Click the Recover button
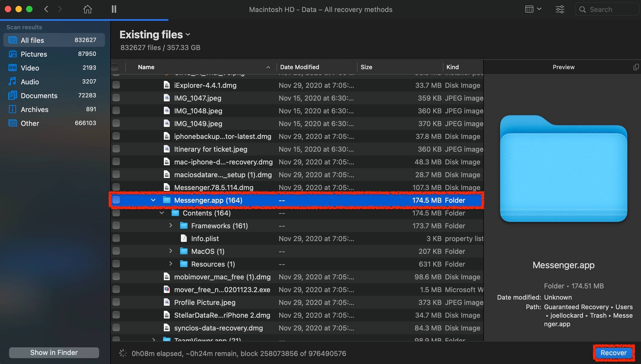This screenshot has width=641, height=364. click(613, 353)
